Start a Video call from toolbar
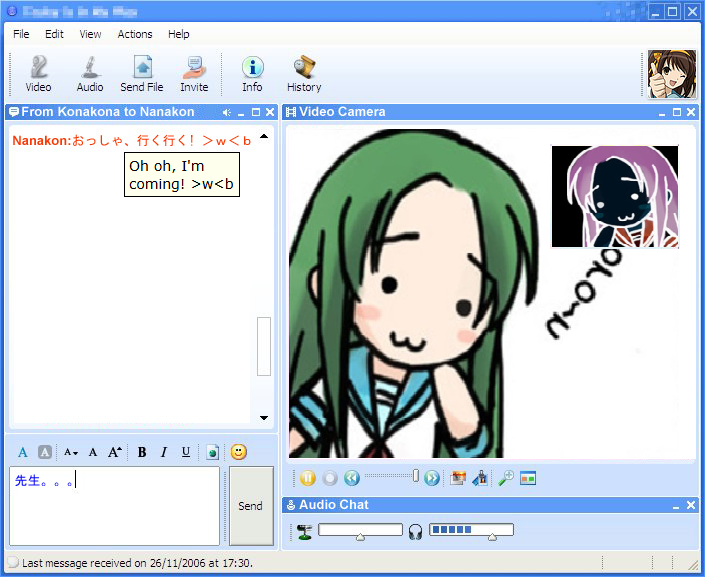 pyautogui.click(x=38, y=74)
